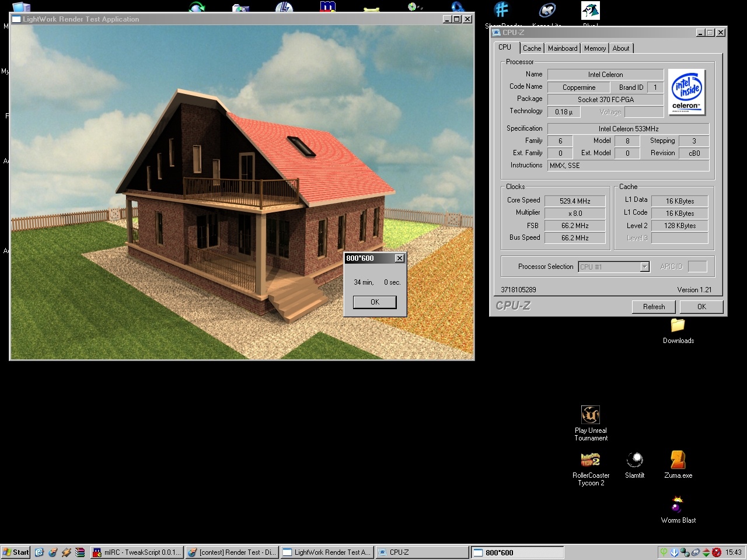Image resolution: width=747 pixels, height=560 pixels.
Task: Click the Code Name value 'Coppermine'
Action: tap(579, 87)
